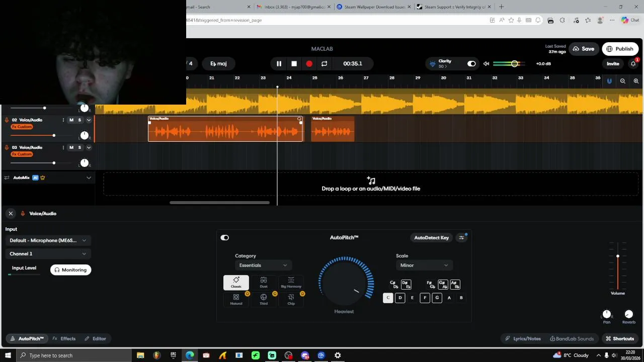644x362 pixels.
Task: Select the Big Harmony preset
Action: 291,283
